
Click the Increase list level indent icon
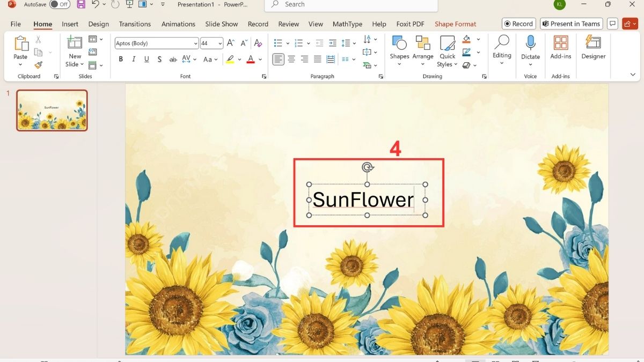(332, 43)
